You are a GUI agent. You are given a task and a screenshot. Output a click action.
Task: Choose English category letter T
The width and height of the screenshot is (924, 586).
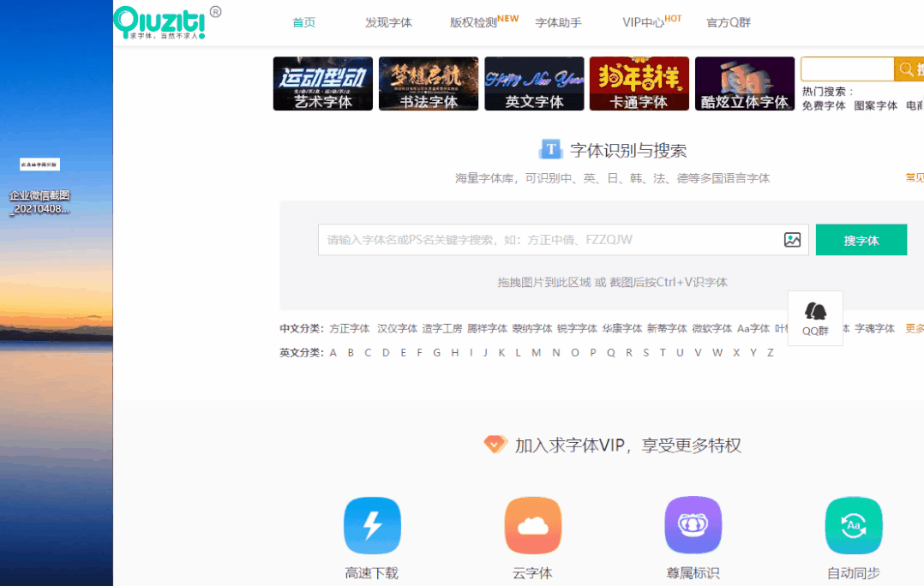coord(663,353)
